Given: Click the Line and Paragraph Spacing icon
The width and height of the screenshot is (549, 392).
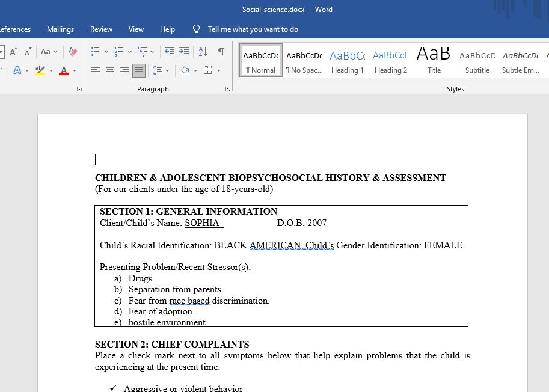Looking at the screenshot, I should tap(157, 70).
